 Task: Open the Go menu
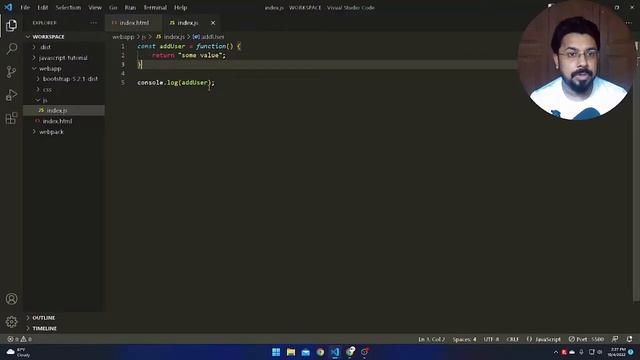[x=113, y=7]
